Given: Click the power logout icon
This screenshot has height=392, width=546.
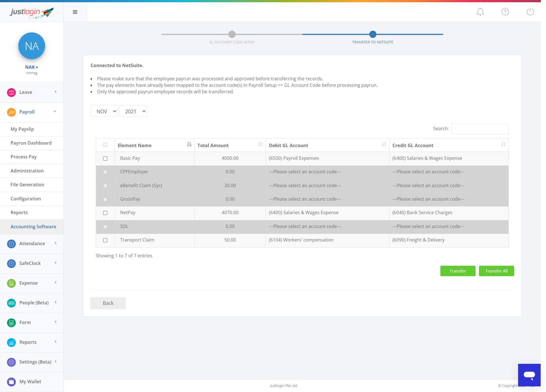Looking at the screenshot, I should click(x=530, y=12).
